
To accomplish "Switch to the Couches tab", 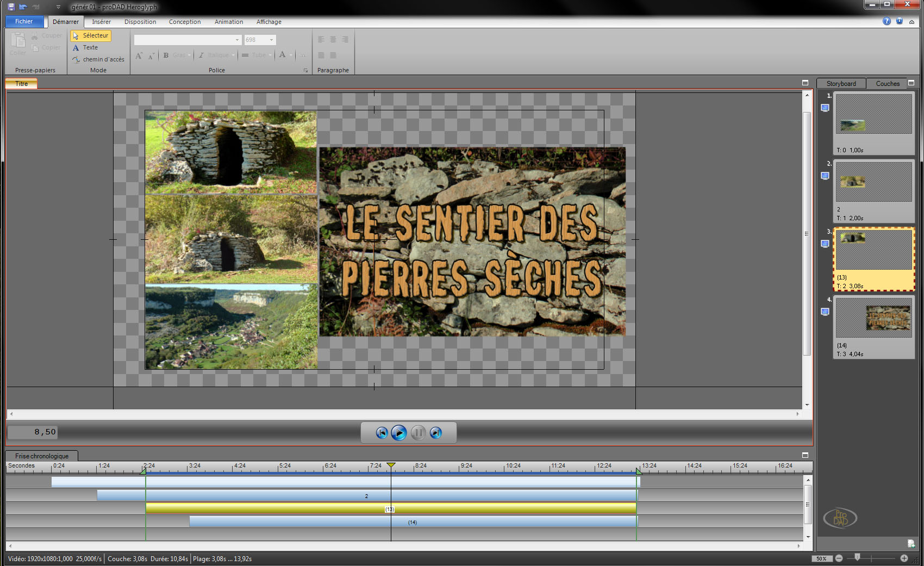I will click(x=888, y=84).
